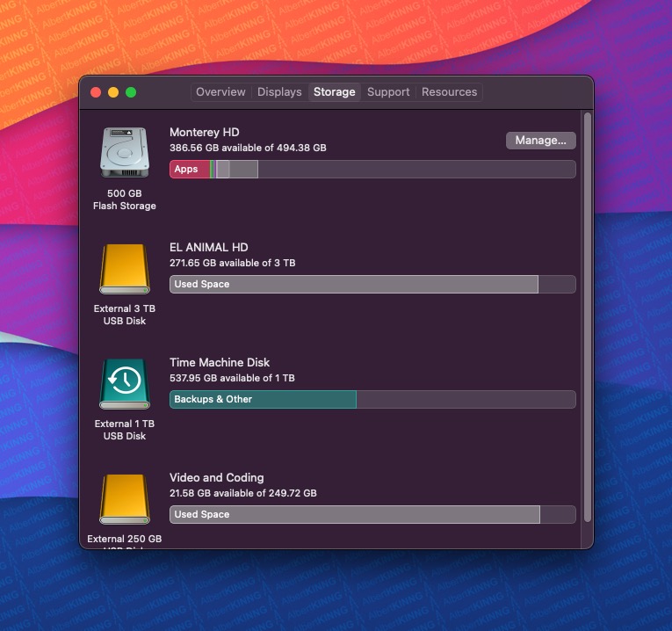Click the 'External 1 TB USB Disk' label
The height and width of the screenshot is (631, 672).
pos(124,430)
